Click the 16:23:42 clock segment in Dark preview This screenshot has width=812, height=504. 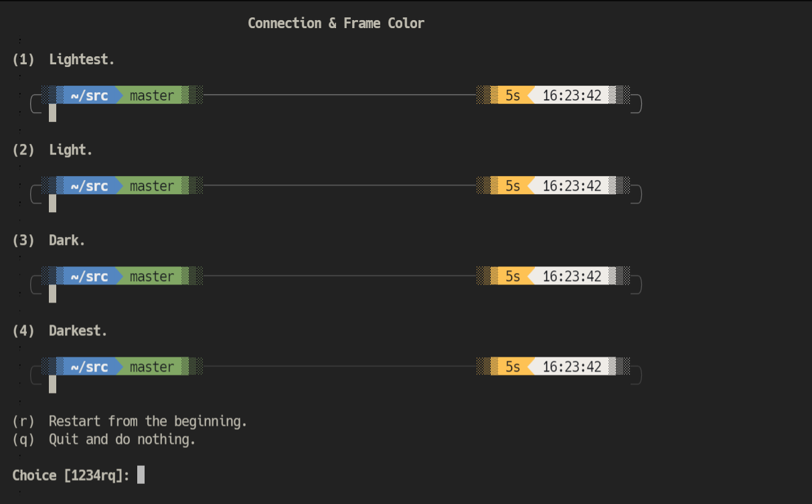[x=572, y=276]
